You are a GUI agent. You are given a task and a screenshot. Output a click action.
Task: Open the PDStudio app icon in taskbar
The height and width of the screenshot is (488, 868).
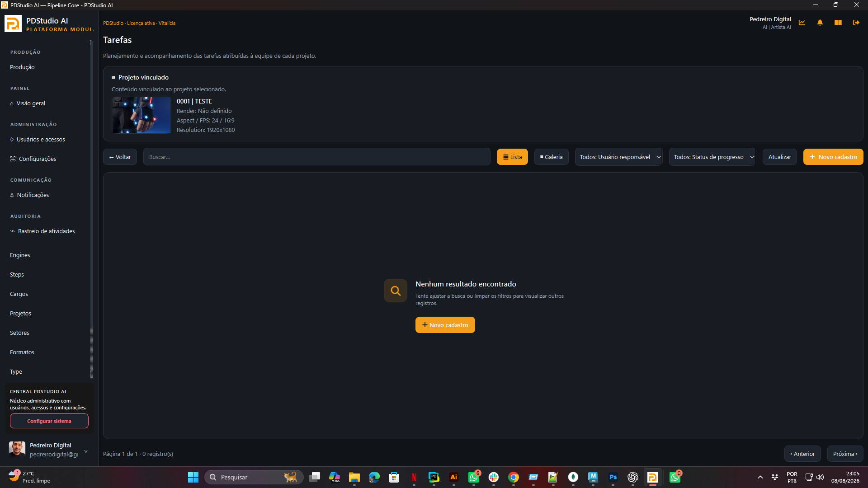pyautogui.click(x=653, y=477)
